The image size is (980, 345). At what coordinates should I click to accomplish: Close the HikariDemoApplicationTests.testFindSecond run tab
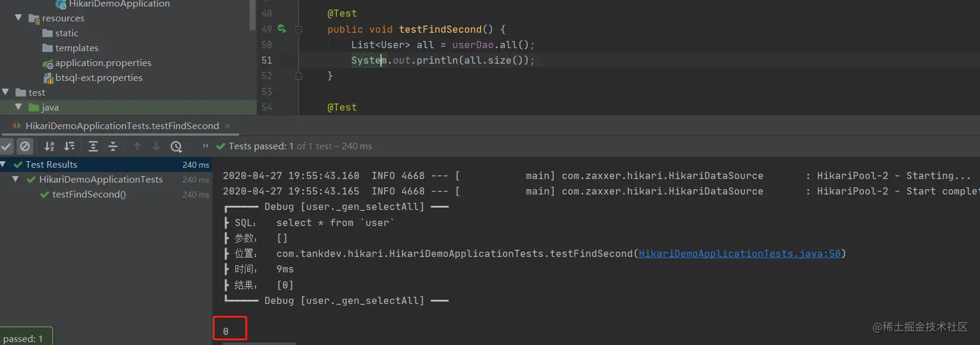[228, 126]
